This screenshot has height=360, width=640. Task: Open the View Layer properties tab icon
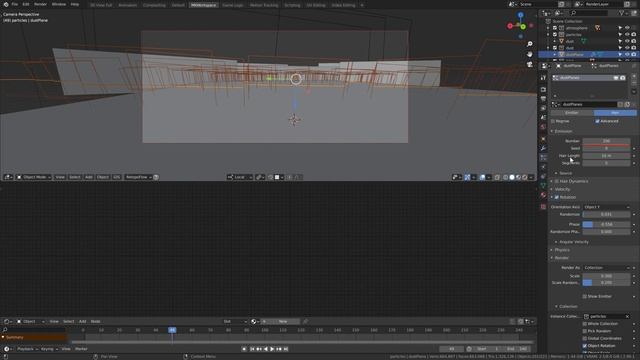point(543,108)
